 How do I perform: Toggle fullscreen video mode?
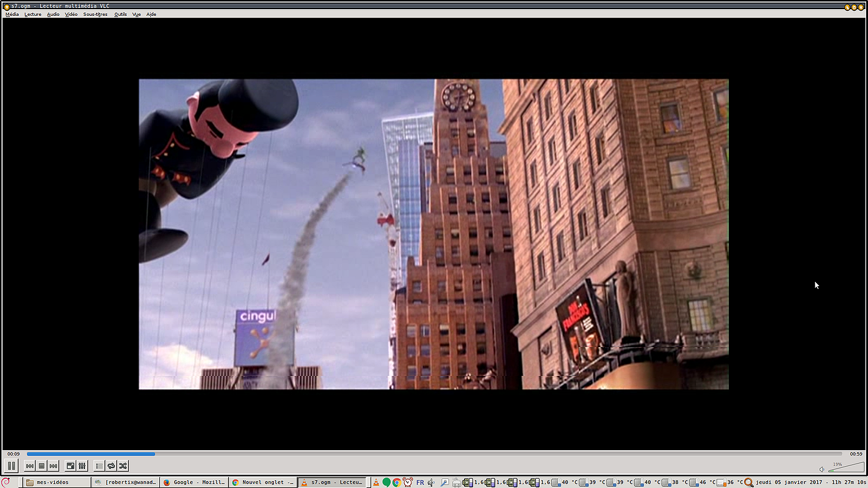tap(70, 466)
